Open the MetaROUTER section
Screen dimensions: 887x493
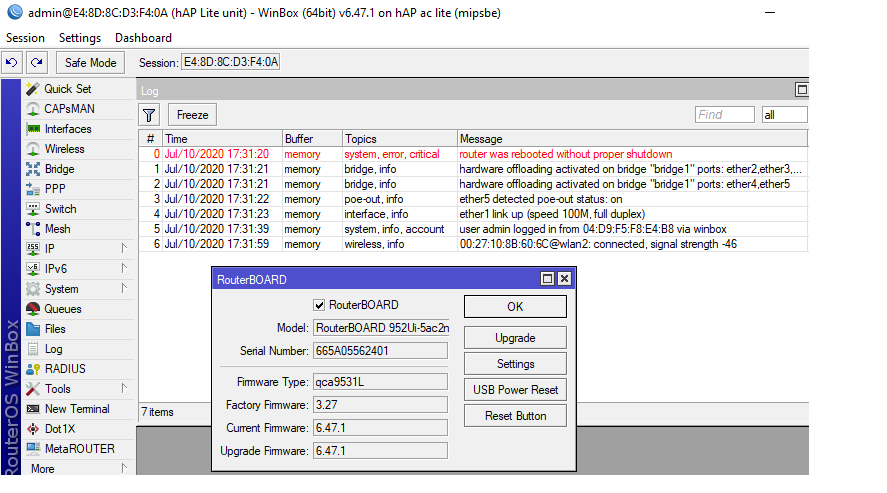79,449
